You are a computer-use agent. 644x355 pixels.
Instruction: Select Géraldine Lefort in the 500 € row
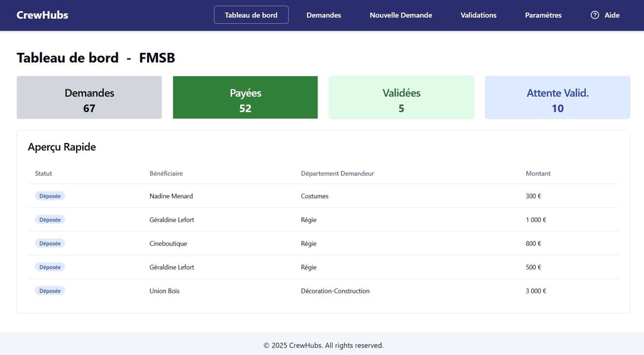[x=172, y=267]
